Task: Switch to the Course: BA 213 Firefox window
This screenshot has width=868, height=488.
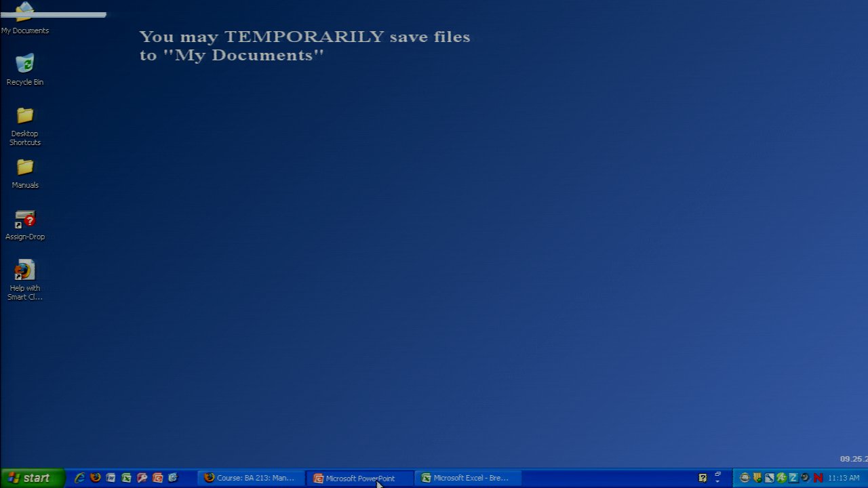Action: click(x=250, y=478)
